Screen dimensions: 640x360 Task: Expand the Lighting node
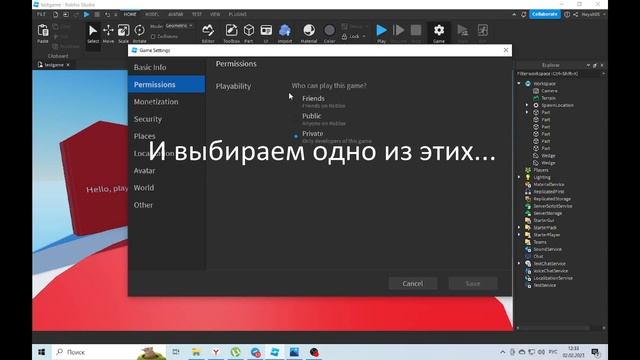(519, 177)
